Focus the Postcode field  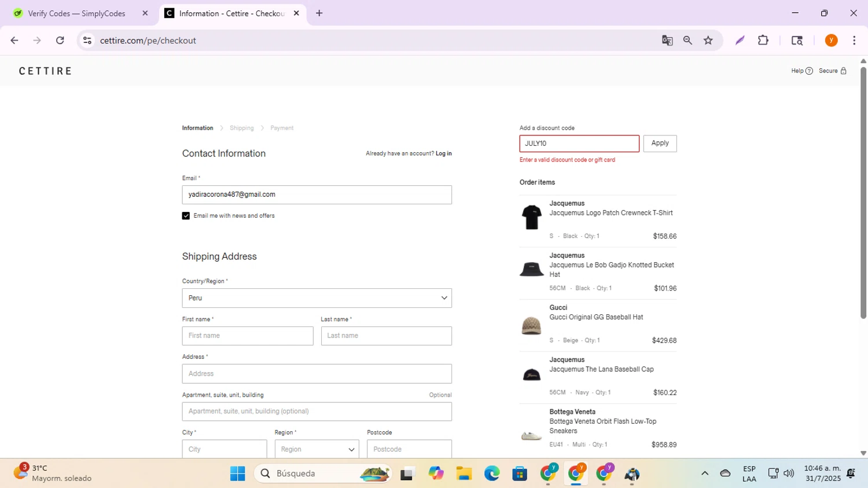pyautogui.click(x=410, y=449)
